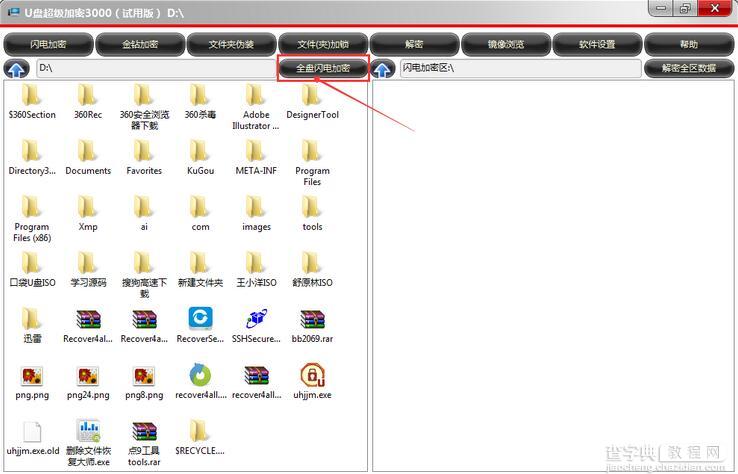
Task: Restore down the U盘超级加密3000 window
Action: (685, 8)
